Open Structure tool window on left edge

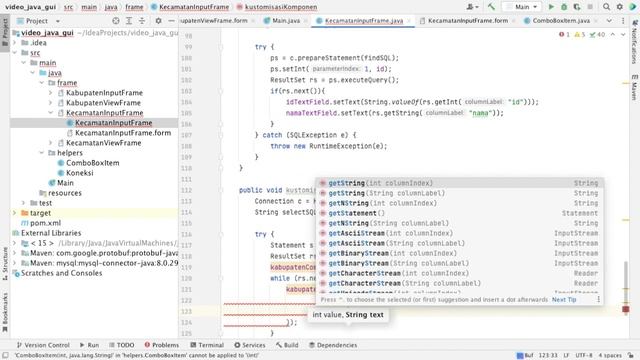click(5, 263)
